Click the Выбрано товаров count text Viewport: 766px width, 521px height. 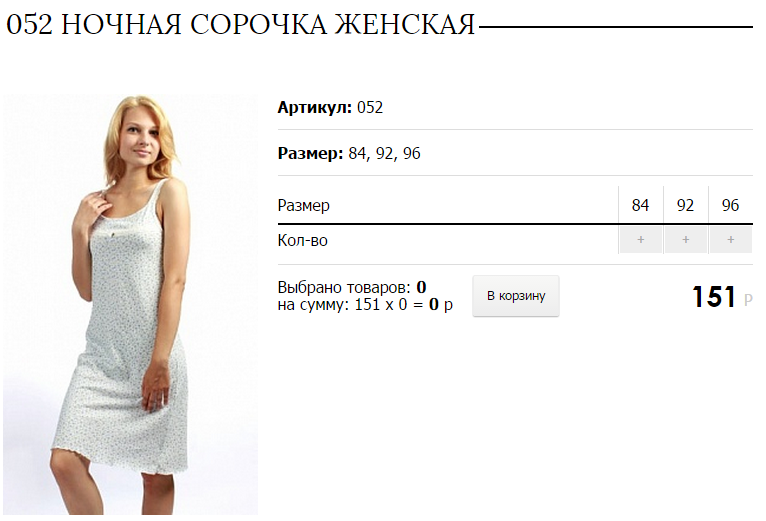tap(352, 287)
